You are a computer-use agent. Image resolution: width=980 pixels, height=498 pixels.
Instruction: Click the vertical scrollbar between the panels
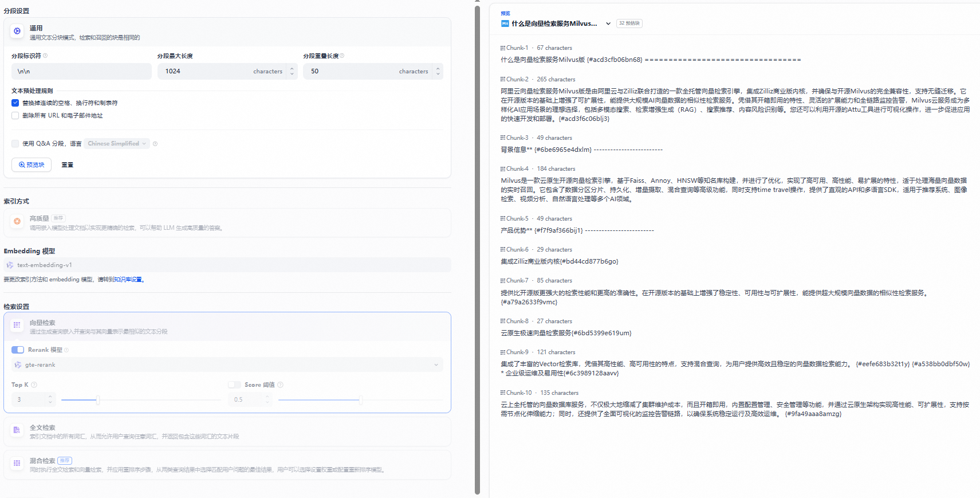(x=477, y=250)
